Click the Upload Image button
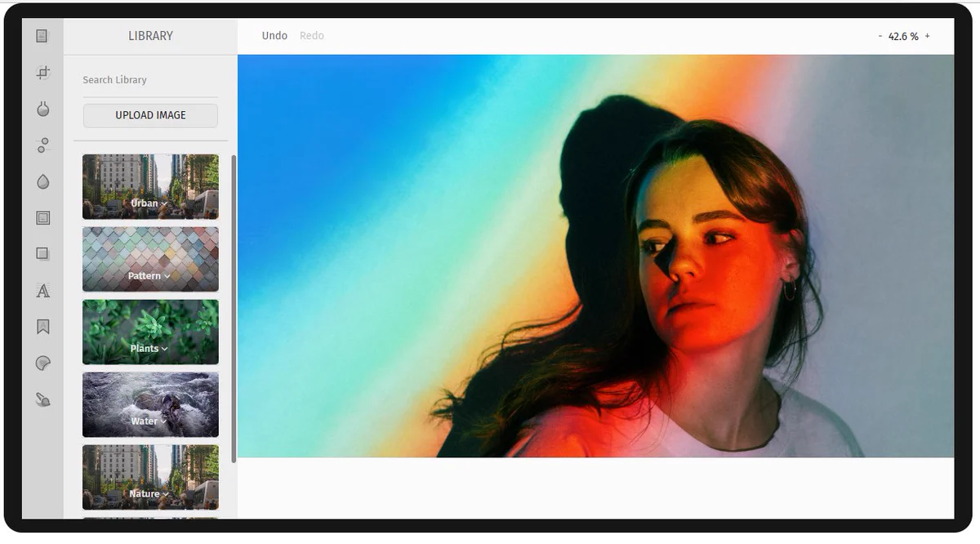This screenshot has width=980, height=544. (150, 115)
